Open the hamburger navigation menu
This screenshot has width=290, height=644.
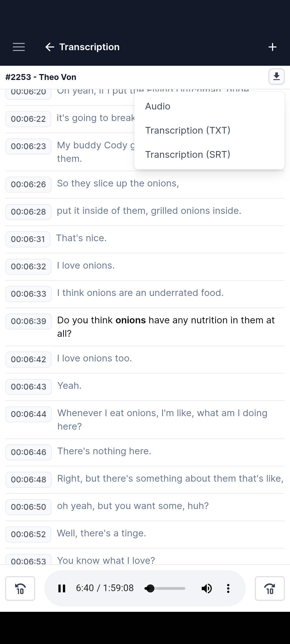click(x=19, y=47)
